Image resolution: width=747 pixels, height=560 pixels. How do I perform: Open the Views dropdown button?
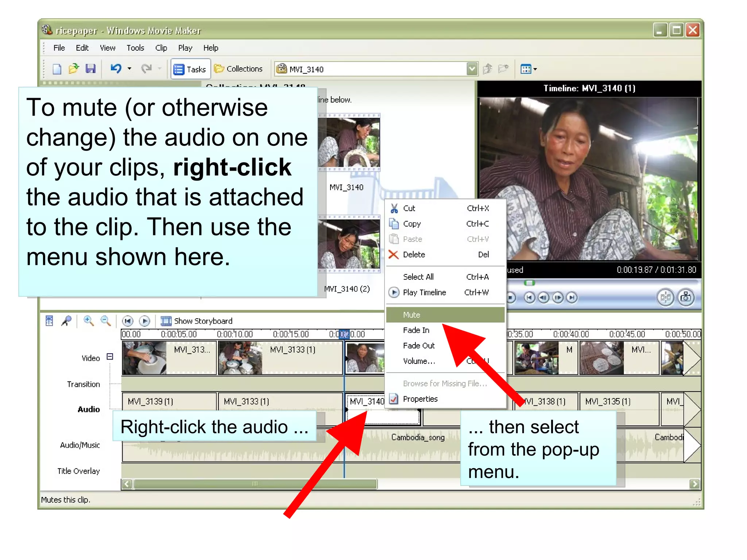[529, 69]
